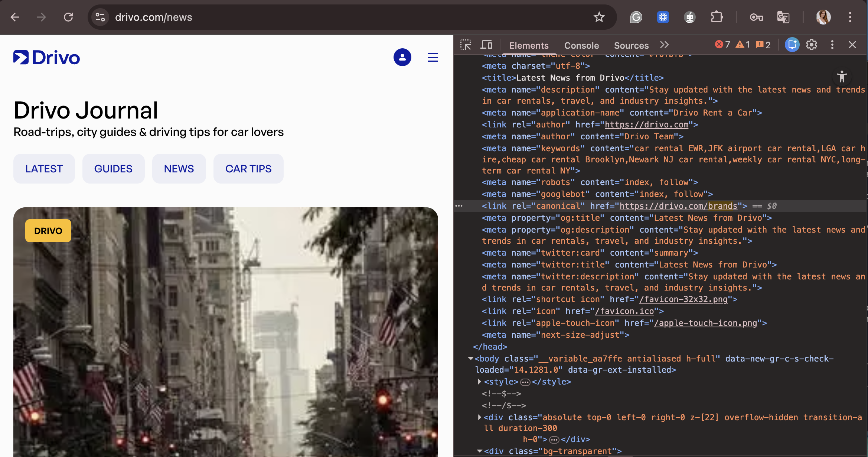Open the 2 issues counter

coord(763,45)
